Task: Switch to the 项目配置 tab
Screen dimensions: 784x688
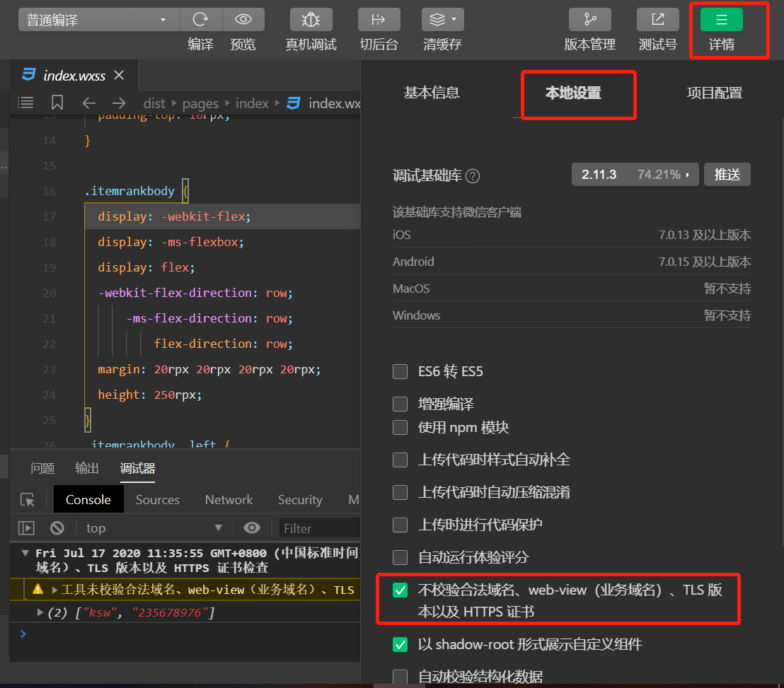Action: (715, 93)
